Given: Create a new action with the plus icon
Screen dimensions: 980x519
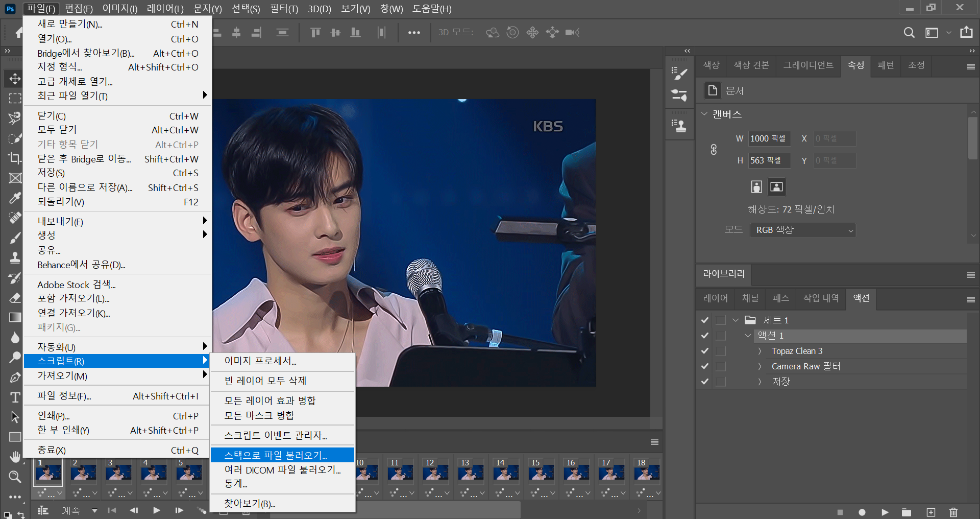Looking at the screenshot, I should (931, 512).
